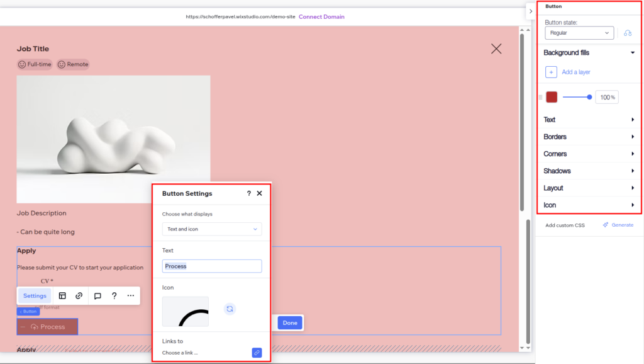Click the red background fill color swatch
The image size is (644, 364).
[552, 97]
